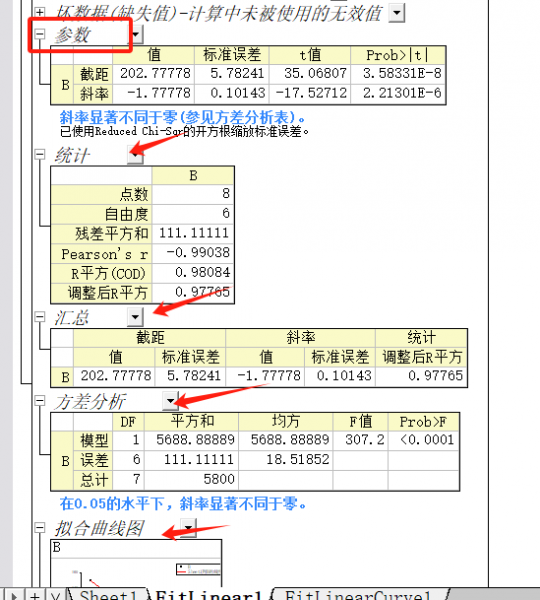Select standard error cell 0.10143 in 参数 table
The height and width of the screenshot is (600, 540).
coord(232,93)
